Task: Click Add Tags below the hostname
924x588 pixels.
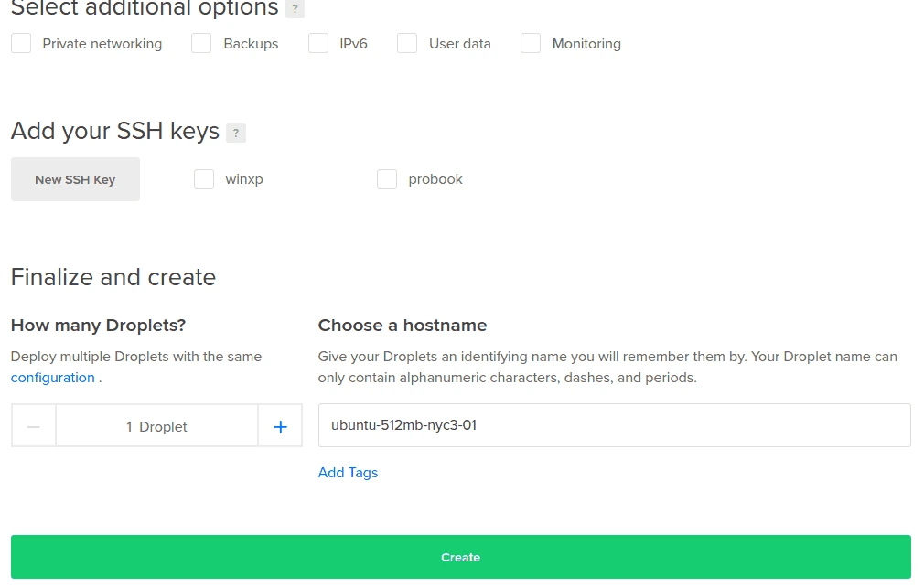Action: coord(348,472)
